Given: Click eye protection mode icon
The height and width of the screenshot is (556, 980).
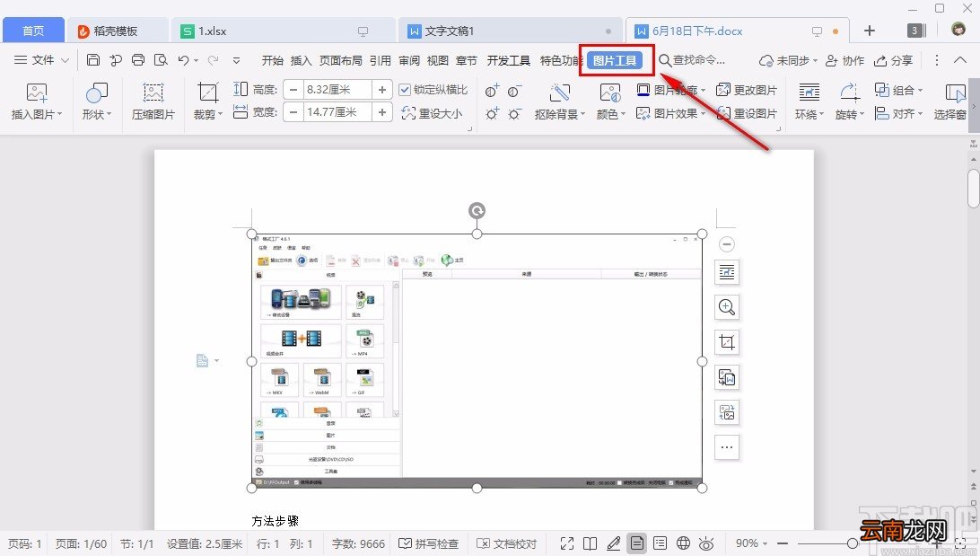Looking at the screenshot, I should [x=707, y=543].
